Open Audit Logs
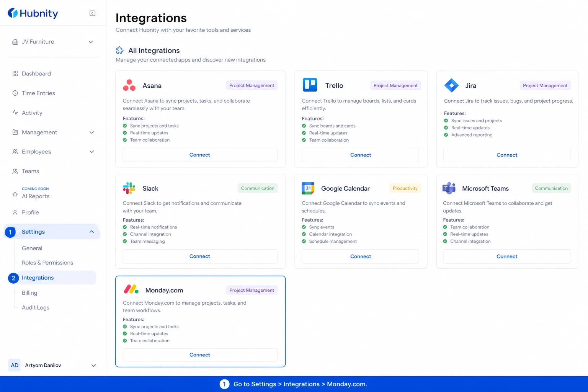588x392 pixels. (x=36, y=307)
